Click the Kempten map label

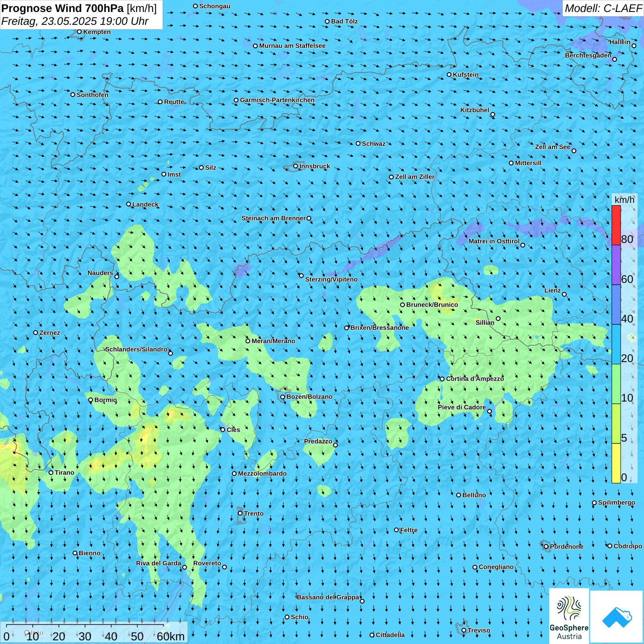click(97, 32)
